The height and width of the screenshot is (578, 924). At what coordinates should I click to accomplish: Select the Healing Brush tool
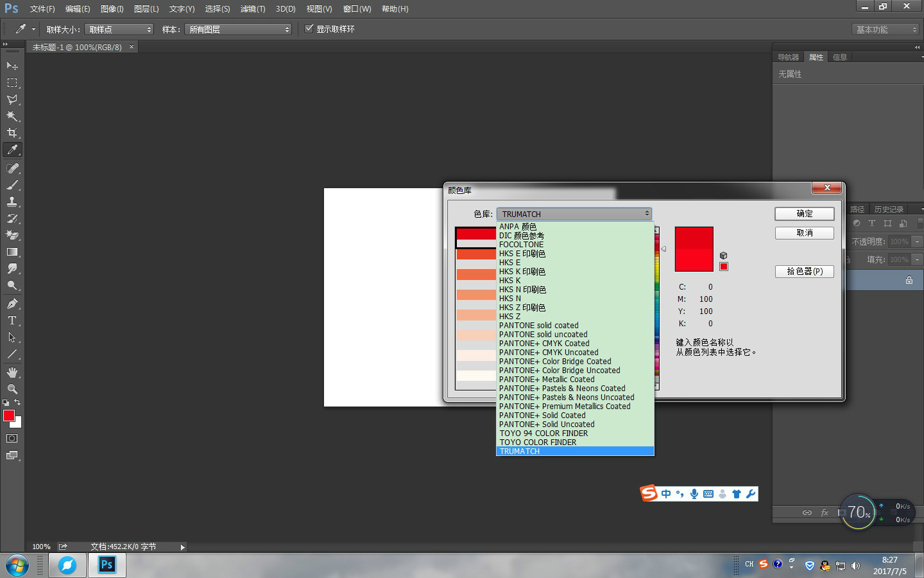click(x=12, y=168)
